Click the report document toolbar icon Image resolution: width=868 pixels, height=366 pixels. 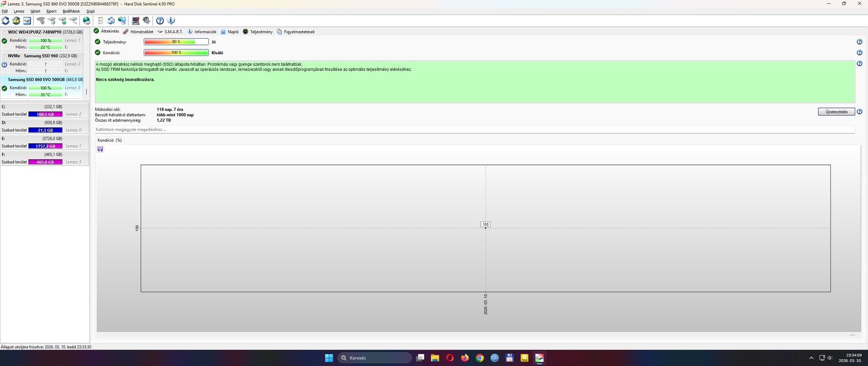click(x=100, y=20)
